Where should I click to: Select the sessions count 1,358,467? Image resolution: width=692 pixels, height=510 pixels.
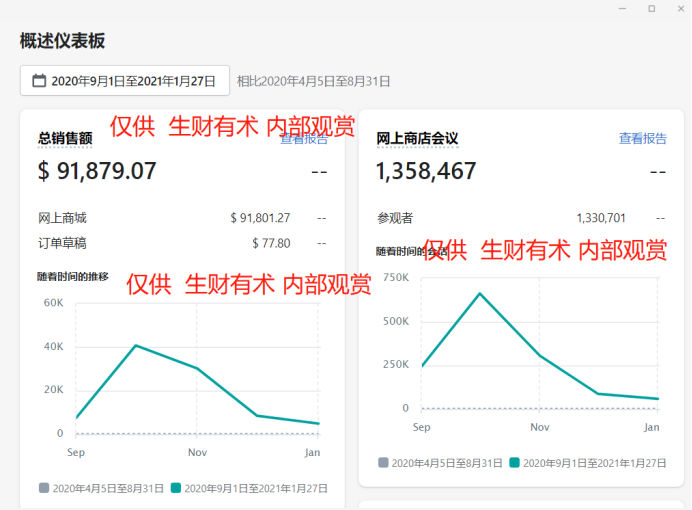426,171
